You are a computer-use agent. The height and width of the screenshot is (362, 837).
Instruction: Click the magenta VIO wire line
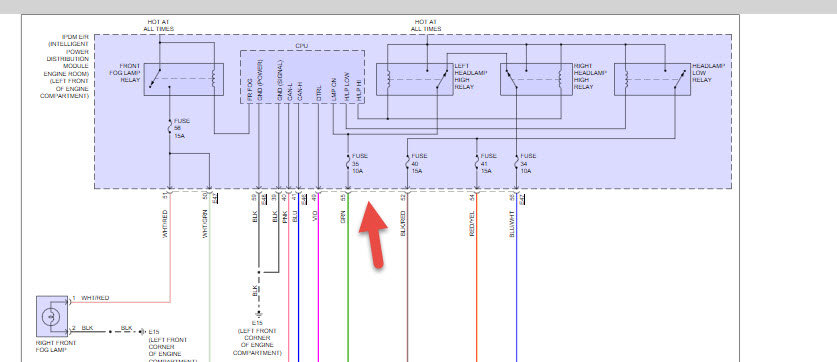pyautogui.click(x=319, y=278)
